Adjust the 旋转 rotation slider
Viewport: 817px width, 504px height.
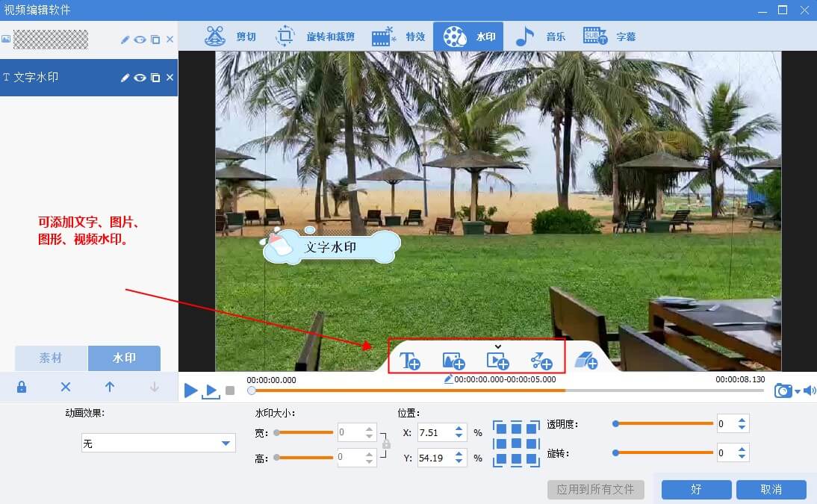click(x=663, y=453)
